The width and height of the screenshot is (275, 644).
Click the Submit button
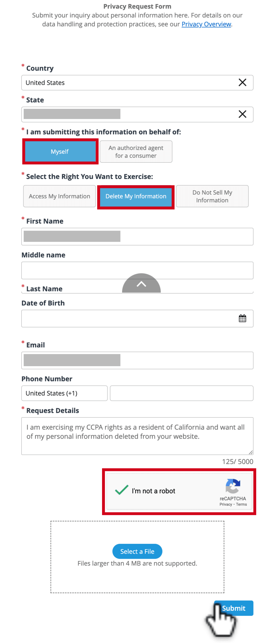tap(234, 608)
